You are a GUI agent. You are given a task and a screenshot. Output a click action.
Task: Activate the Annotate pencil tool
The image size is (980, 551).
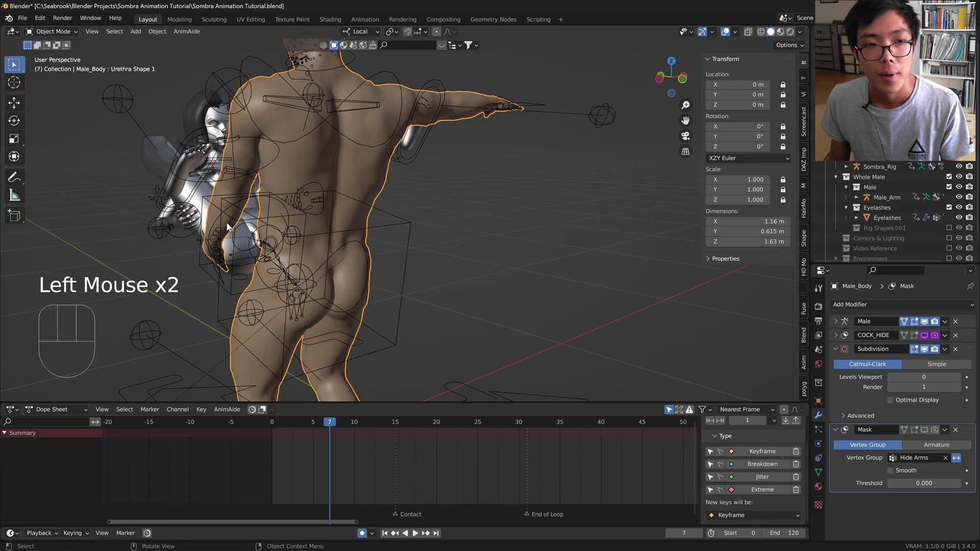(14, 177)
